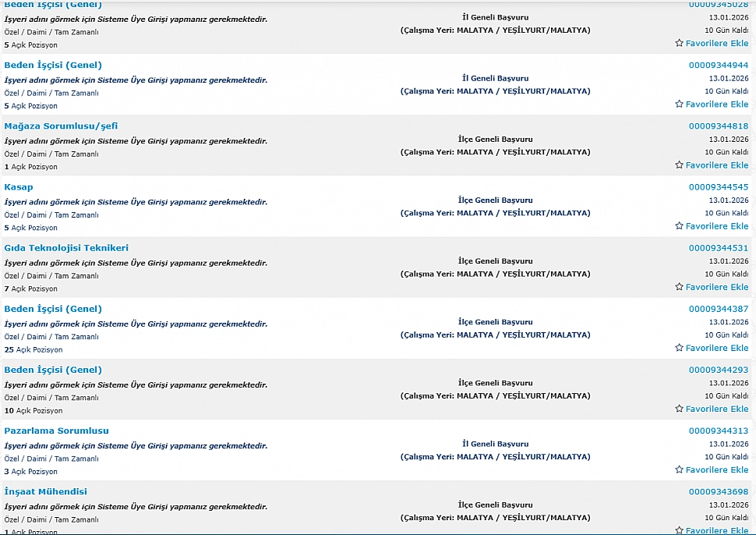Click the star icon for listing 00009344387

click(x=679, y=348)
